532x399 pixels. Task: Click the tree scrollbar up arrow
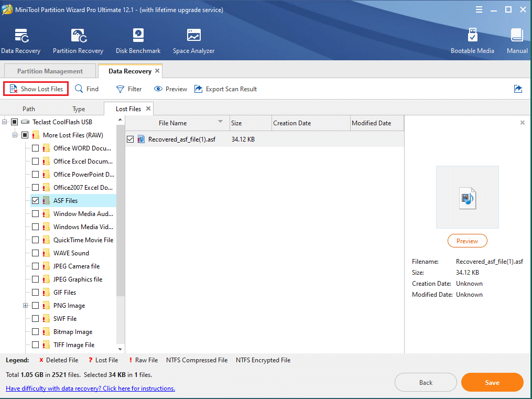pyautogui.click(x=120, y=120)
